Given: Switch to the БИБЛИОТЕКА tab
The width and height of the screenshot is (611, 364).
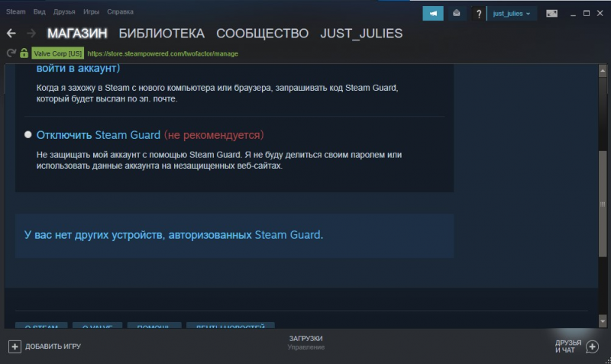Looking at the screenshot, I should pyautogui.click(x=162, y=34).
